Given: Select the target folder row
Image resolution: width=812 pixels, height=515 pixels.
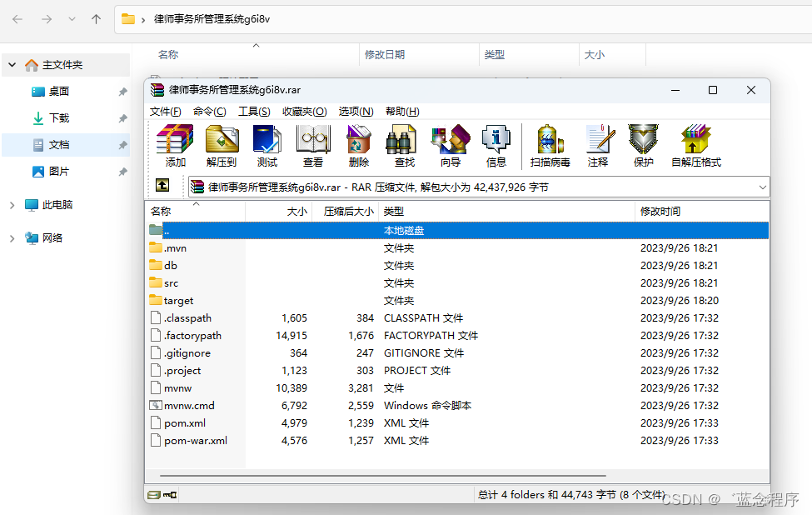Looking at the screenshot, I should coord(458,301).
